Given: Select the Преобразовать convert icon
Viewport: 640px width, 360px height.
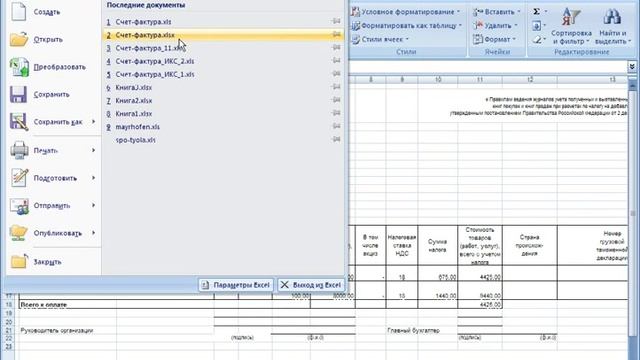Looking at the screenshot, I should coord(19,67).
